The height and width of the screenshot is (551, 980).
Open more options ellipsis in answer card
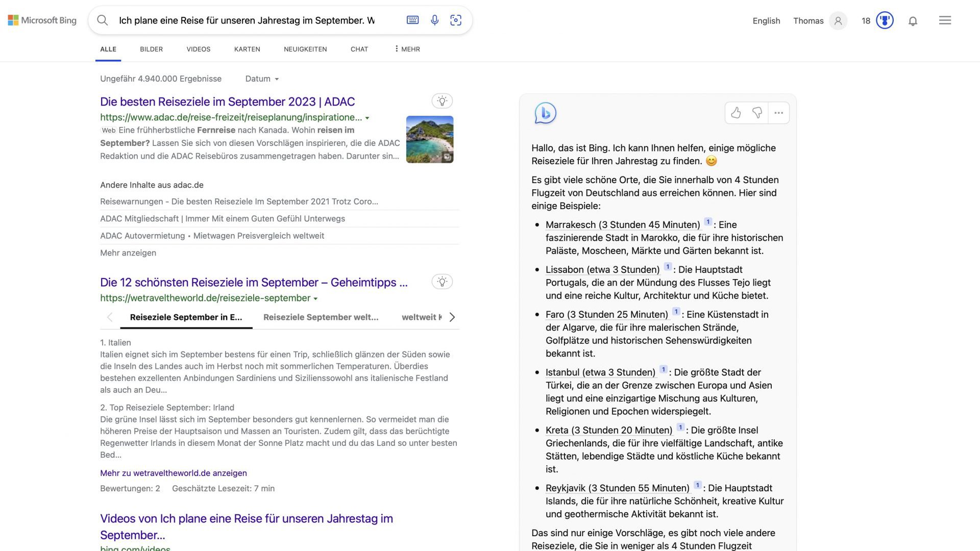(778, 113)
